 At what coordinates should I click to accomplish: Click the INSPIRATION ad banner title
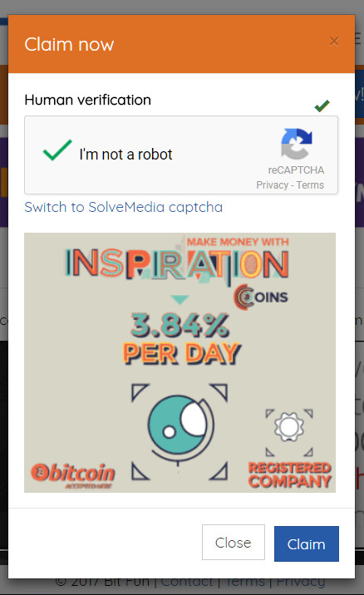coord(177,264)
